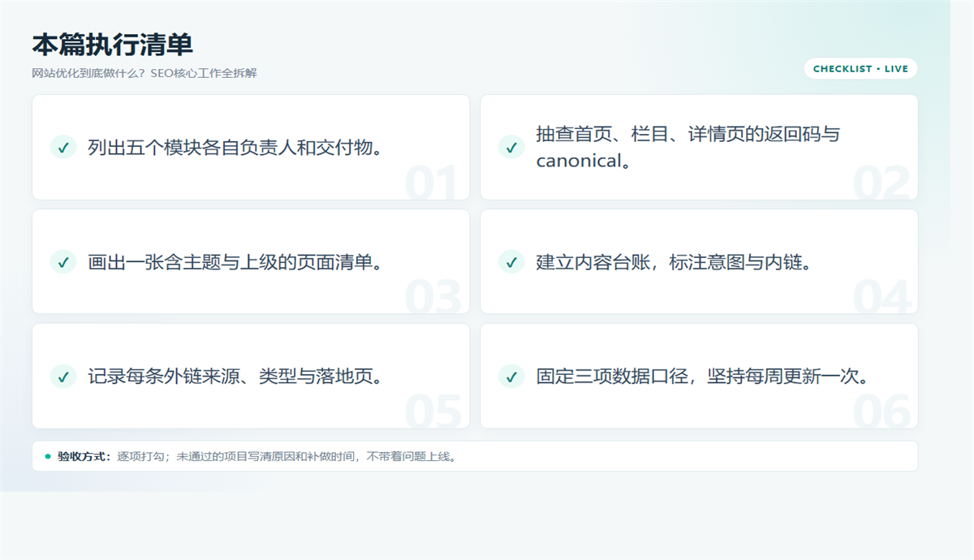
Task: Click the subtitle 网站优化到底做什么？SEO核心工作全拆解
Action: 144,73
